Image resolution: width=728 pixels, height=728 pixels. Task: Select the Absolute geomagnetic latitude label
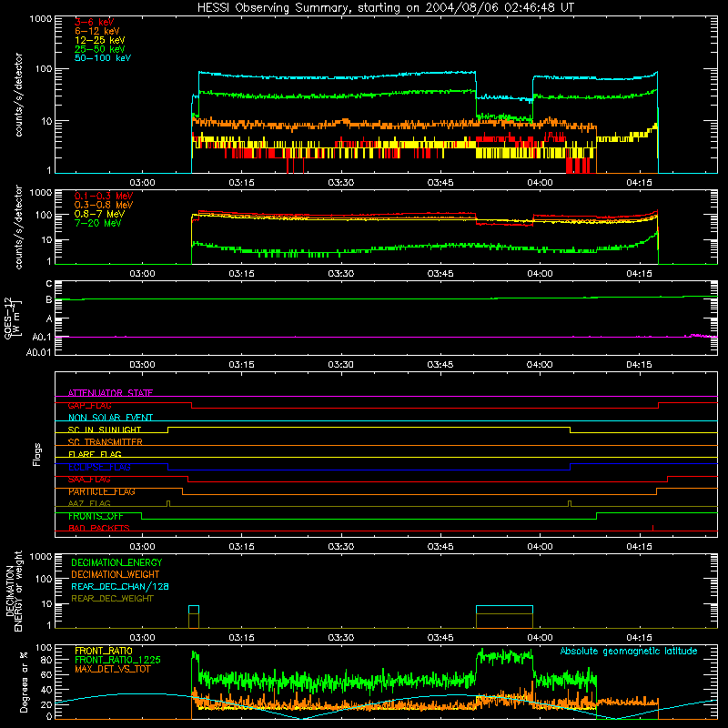[x=629, y=651]
